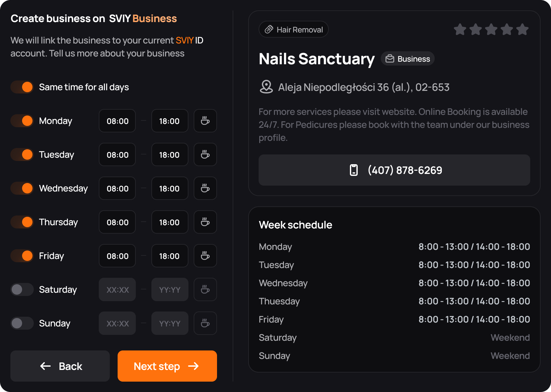This screenshot has height=392, width=551.
Task: Click the business description paragraph
Action: pos(394,125)
